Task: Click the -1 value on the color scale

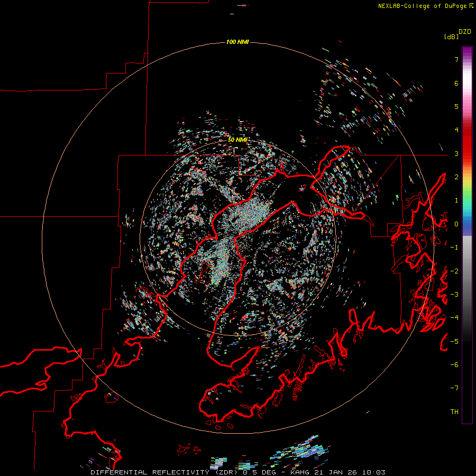Action: [454, 248]
